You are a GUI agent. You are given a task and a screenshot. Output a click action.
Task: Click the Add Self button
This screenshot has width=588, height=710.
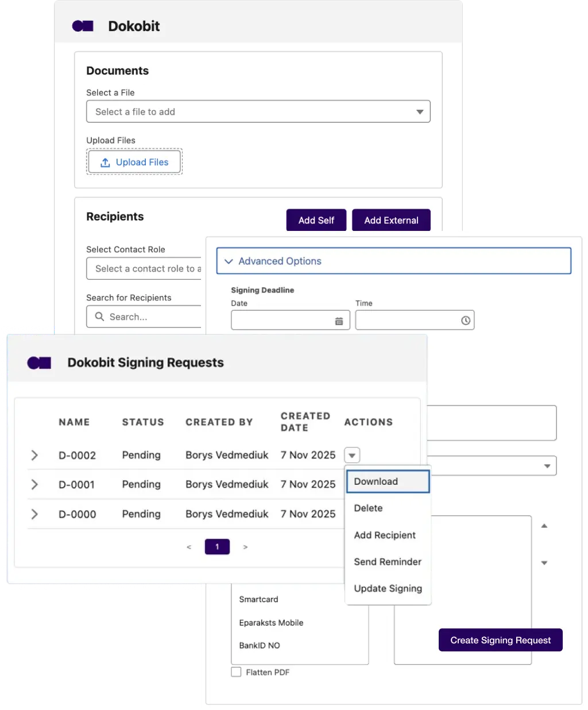tap(316, 220)
